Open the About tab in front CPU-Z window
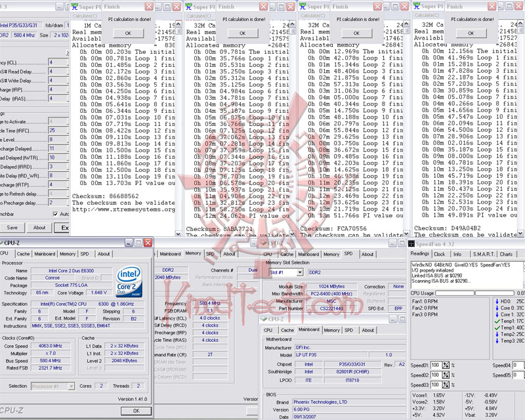The width and height of the screenshot is (525, 420). [104, 254]
